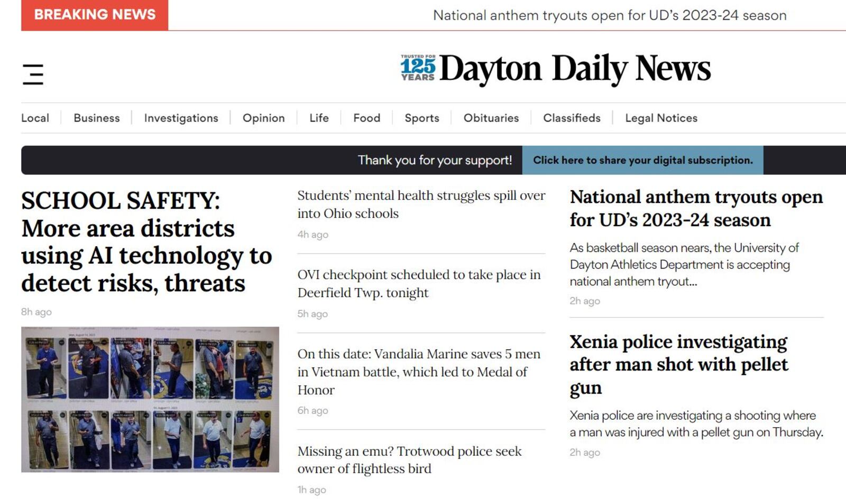This screenshot has height=504, width=846.
Task: Click the Breaking News red label
Action: [x=95, y=15]
